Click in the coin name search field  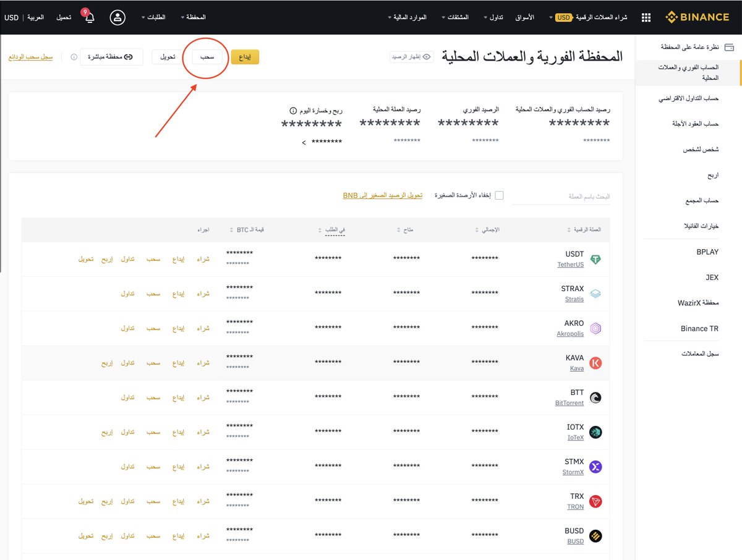(x=561, y=197)
